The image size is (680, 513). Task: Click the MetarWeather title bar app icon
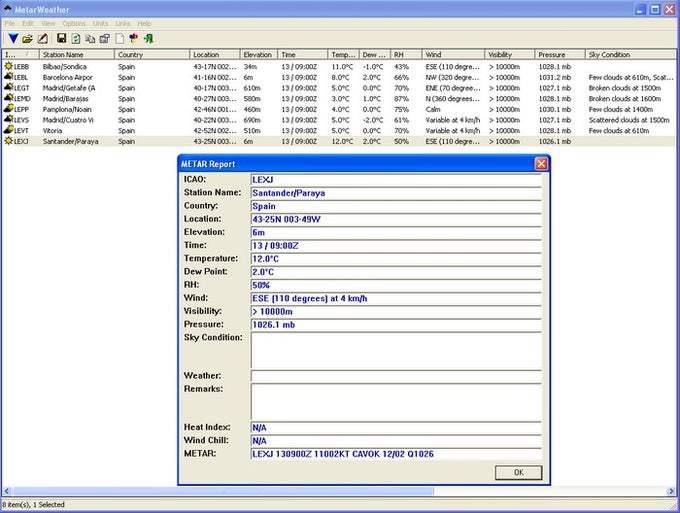click(x=7, y=9)
